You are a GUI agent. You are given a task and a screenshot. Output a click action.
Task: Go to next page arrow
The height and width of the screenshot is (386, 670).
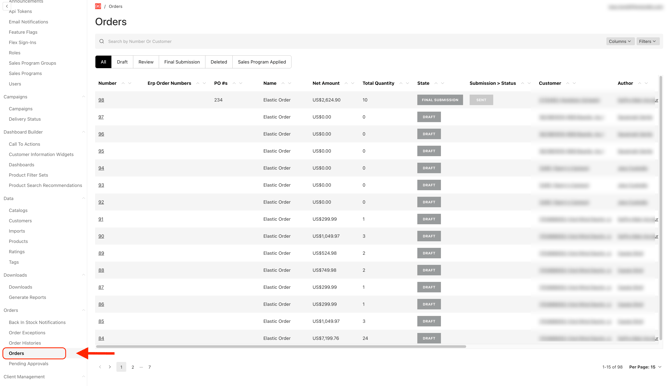[x=110, y=367]
